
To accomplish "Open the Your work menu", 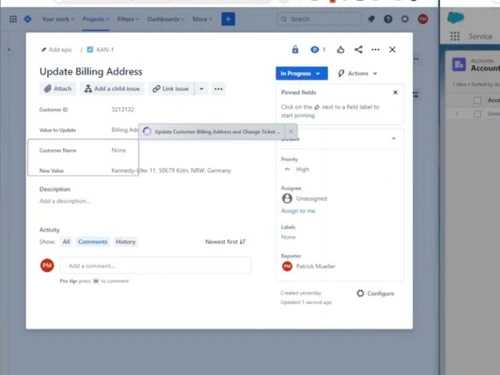I will (x=58, y=19).
